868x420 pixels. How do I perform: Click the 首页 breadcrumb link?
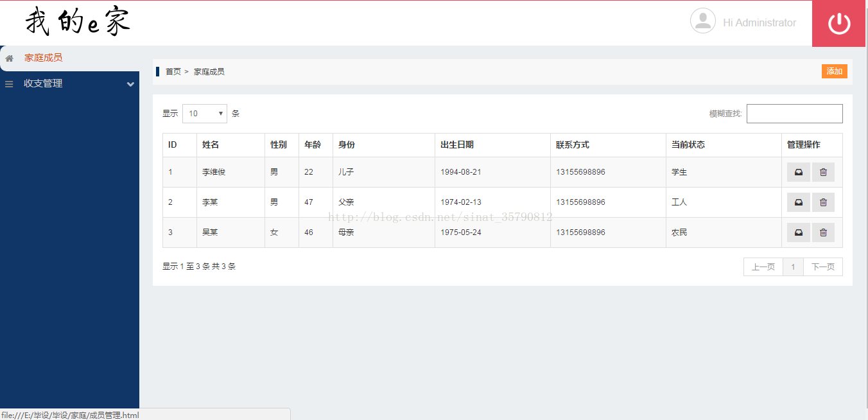click(x=173, y=72)
